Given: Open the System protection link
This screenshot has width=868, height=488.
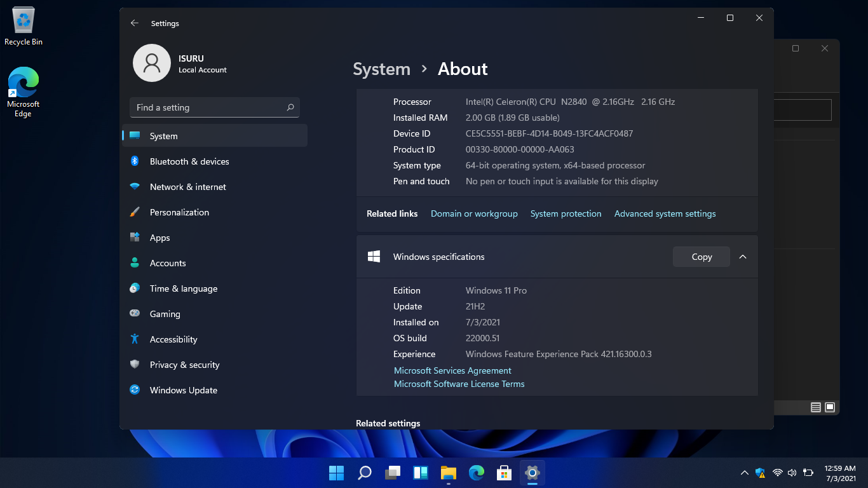Looking at the screenshot, I should 566,213.
